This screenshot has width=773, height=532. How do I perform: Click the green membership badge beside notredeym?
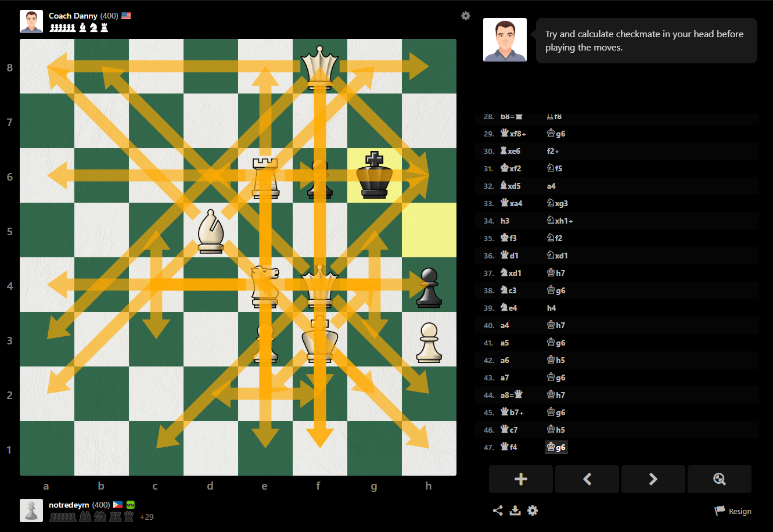[x=131, y=505]
